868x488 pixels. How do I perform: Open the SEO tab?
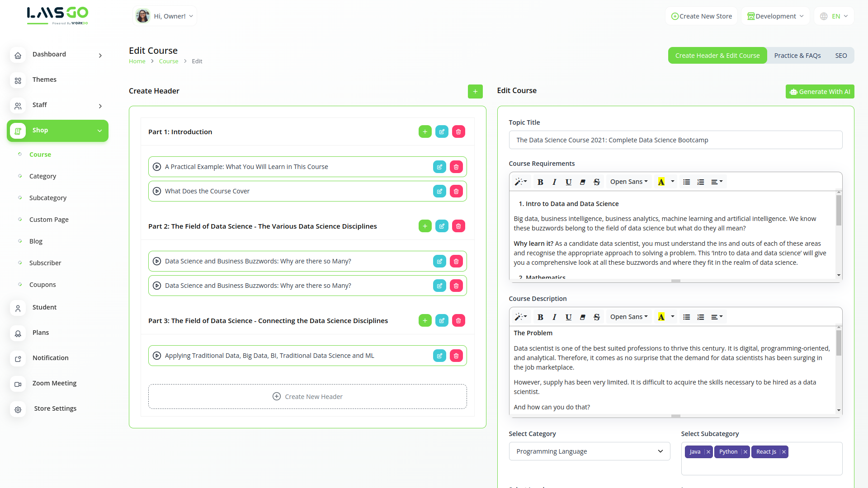(841, 56)
